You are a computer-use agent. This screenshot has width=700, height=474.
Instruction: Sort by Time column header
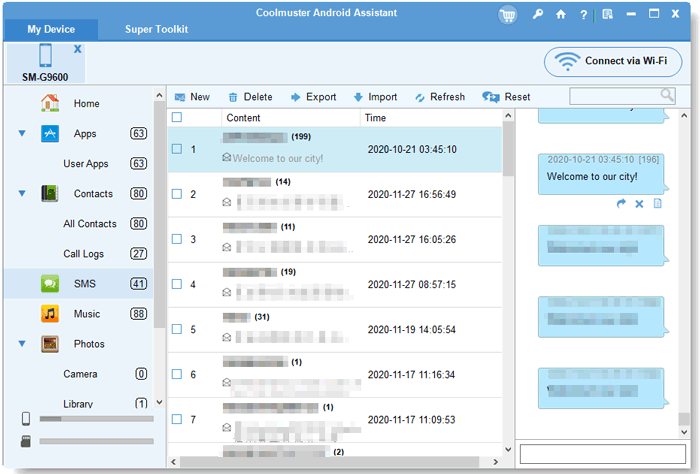pyautogui.click(x=375, y=118)
